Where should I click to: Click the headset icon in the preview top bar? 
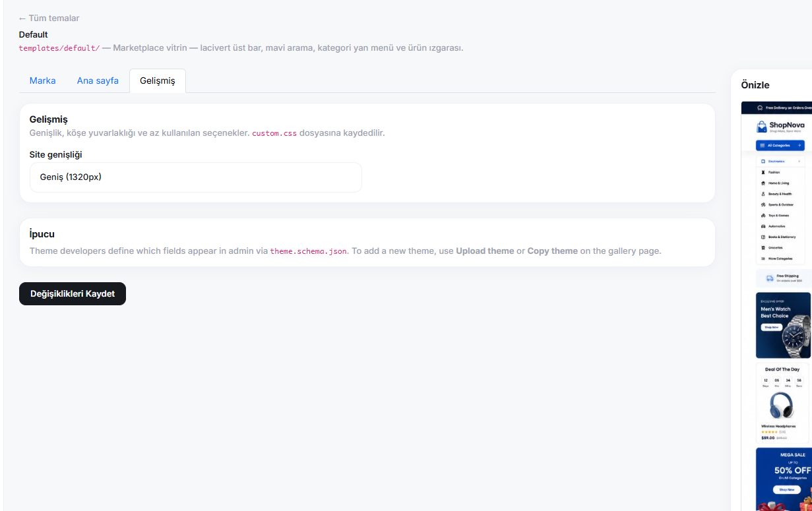760,107
